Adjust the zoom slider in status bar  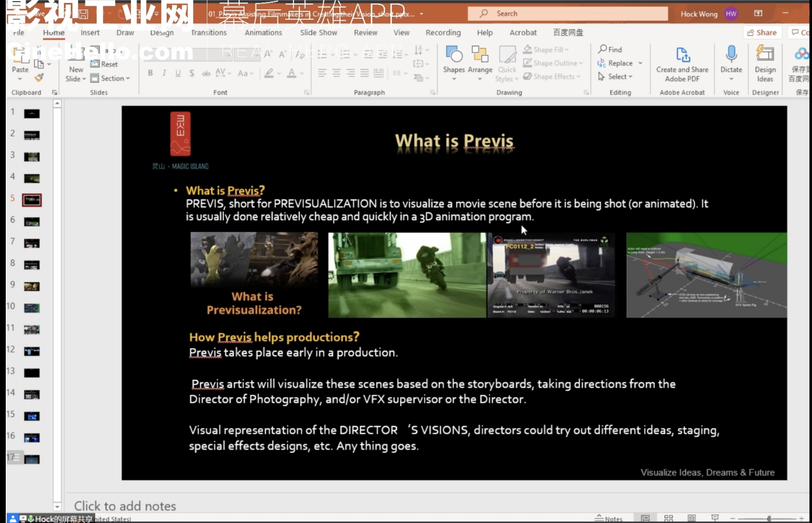768,518
